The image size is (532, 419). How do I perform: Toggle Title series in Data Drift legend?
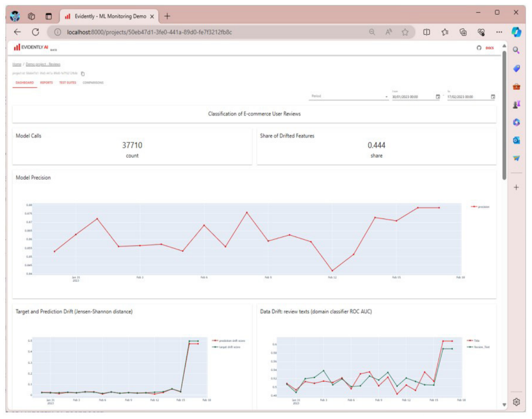(474, 341)
